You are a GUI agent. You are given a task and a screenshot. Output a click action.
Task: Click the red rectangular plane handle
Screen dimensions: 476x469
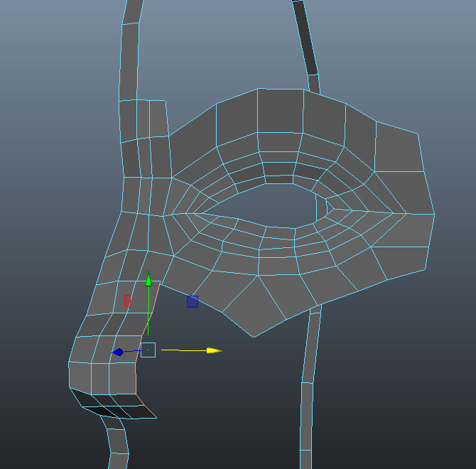tap(127, 301)
